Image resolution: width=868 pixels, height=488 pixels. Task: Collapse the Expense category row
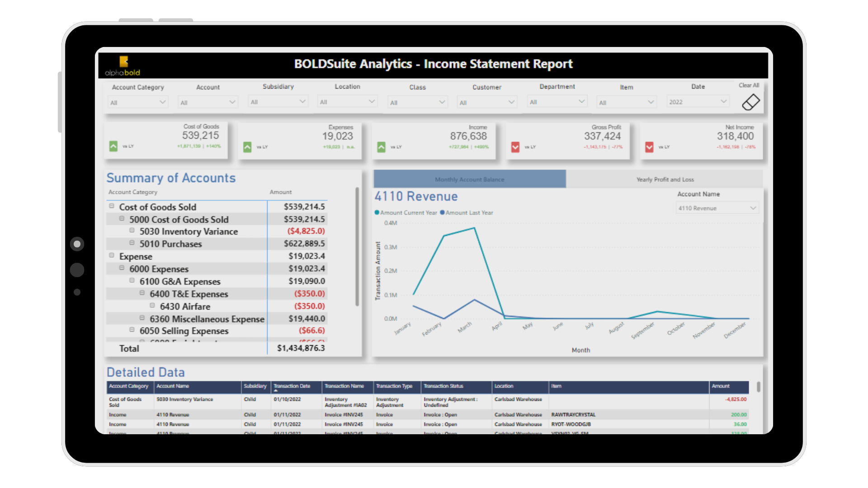[x=111, y=255]
